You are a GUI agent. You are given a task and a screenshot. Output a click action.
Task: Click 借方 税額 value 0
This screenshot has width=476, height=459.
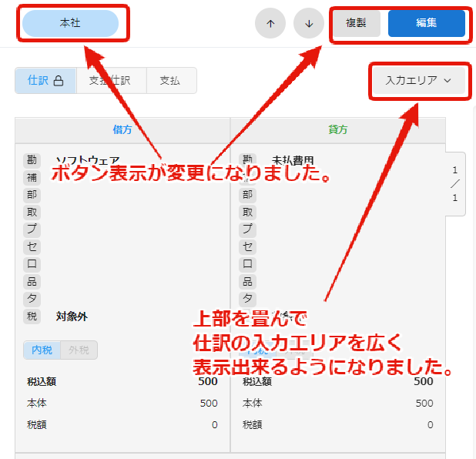coord(215,425)
